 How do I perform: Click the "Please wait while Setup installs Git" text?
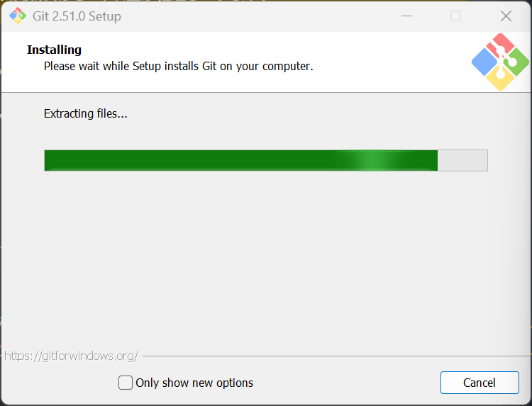(x=178, y=67)
